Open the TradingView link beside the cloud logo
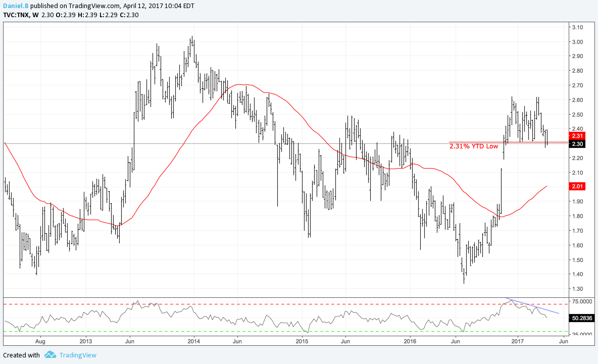 coord(78,355)
